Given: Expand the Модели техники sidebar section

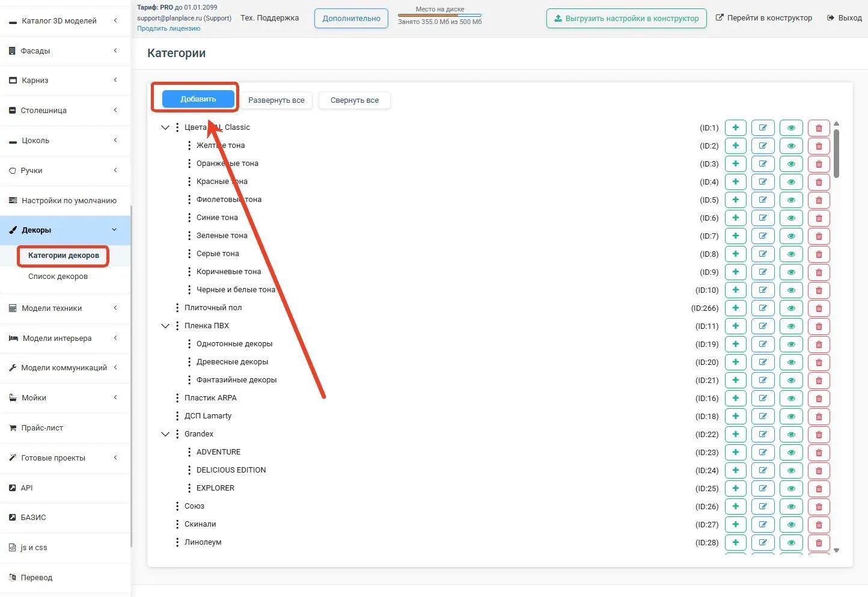Looking at the screenshot, I should (x=65, y=308).
